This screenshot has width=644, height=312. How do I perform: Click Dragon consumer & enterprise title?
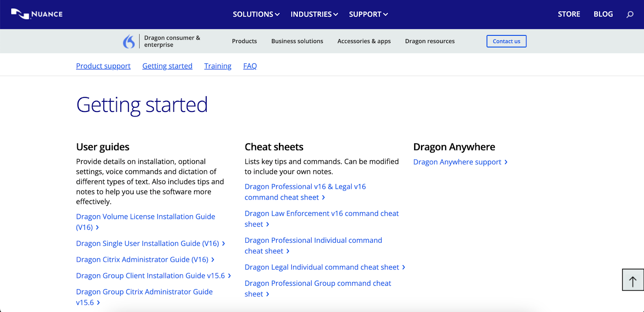tap(172, 41)
